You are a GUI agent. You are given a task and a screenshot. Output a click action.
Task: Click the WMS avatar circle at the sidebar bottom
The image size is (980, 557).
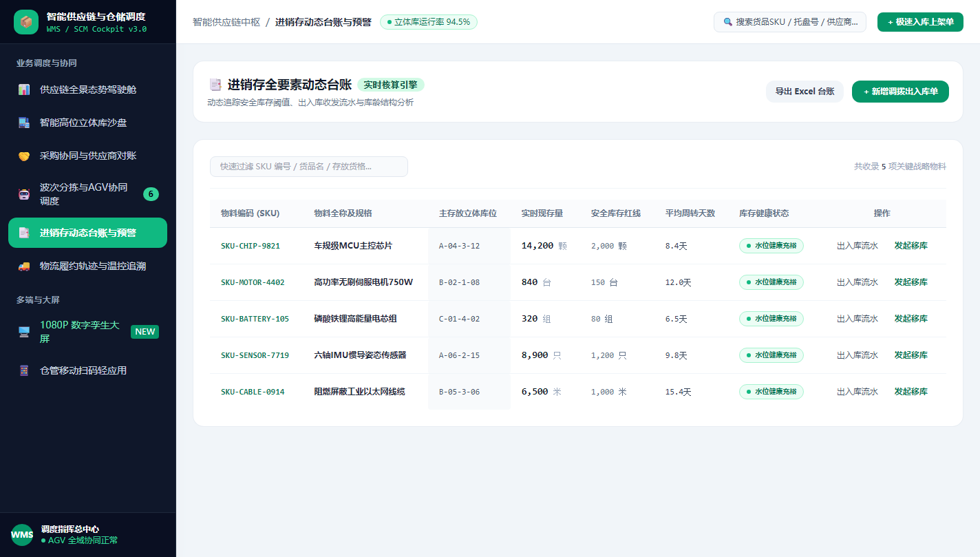pyautogui.click(x=22, y=535)
